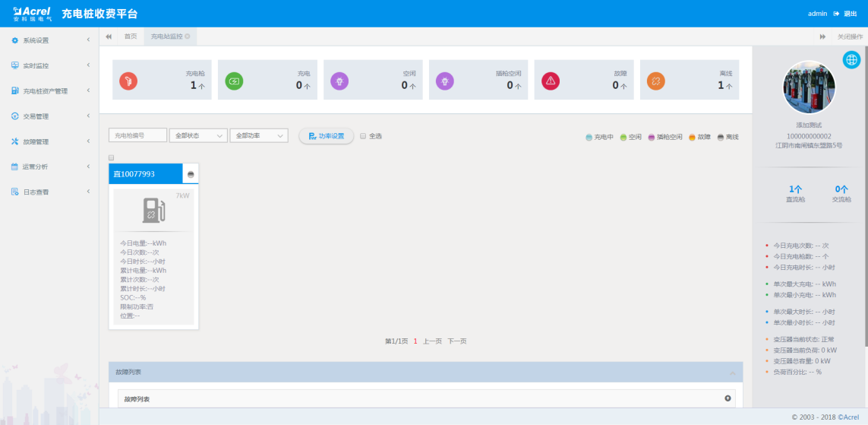The image size is (868, 425).
Task: Switch to the 首页 tab
Action: tap(131, 36)
